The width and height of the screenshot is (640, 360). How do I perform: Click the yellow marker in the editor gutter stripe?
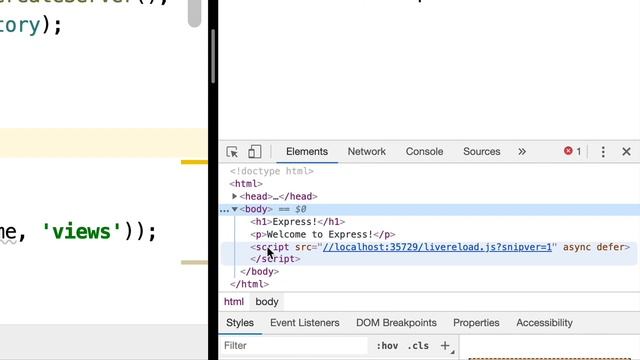click(194, 162)
